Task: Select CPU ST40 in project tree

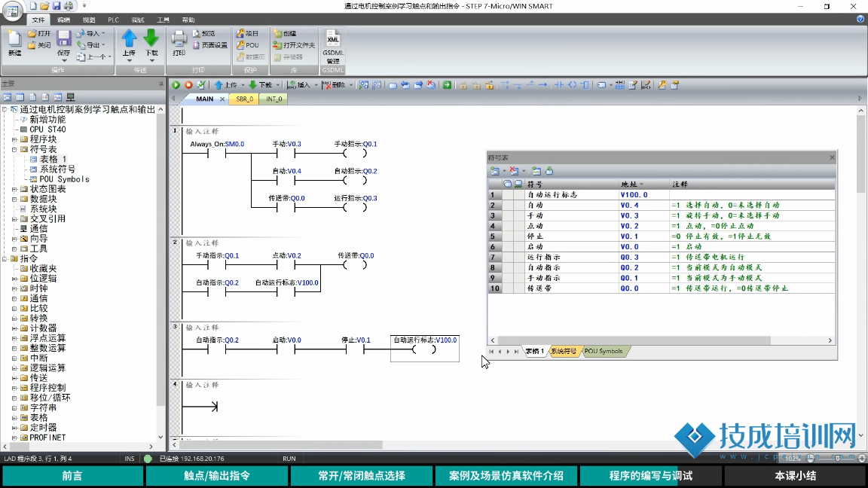Action: (x=47, y=130)
